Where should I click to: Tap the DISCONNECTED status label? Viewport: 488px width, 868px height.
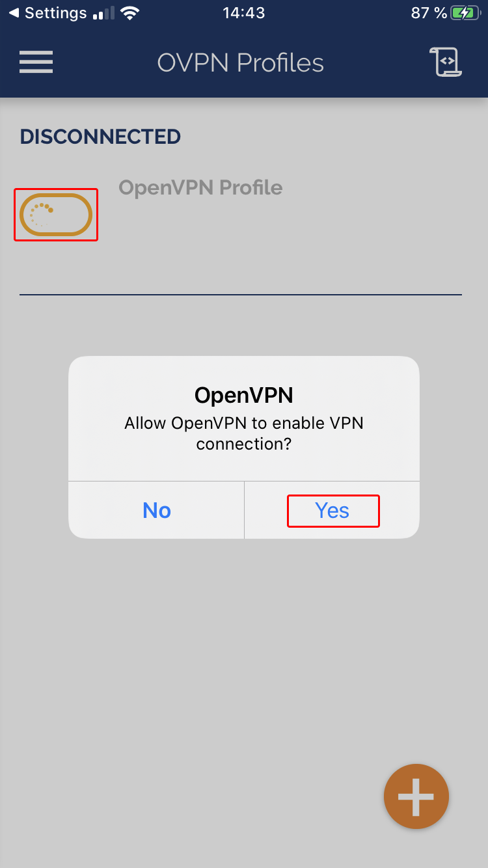100,137
